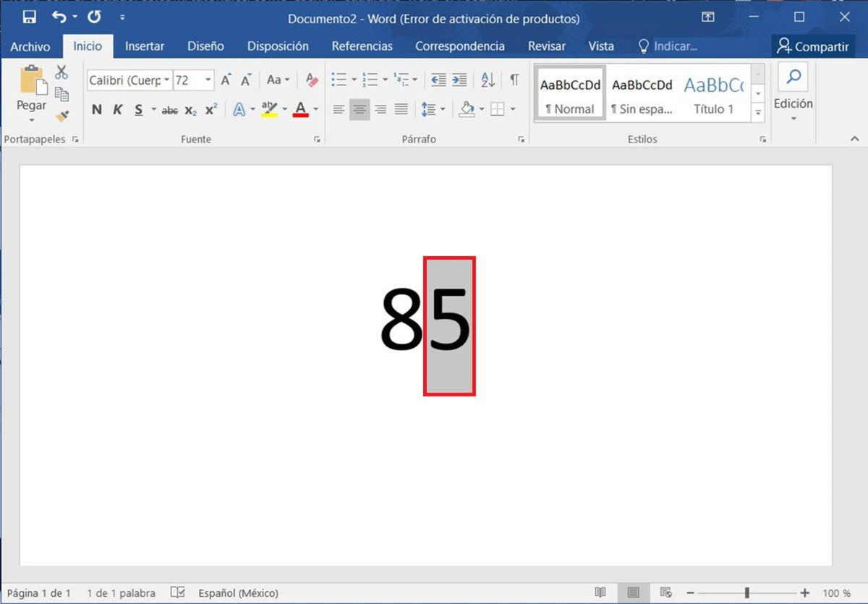Select the subscript icon

[190, 109]
